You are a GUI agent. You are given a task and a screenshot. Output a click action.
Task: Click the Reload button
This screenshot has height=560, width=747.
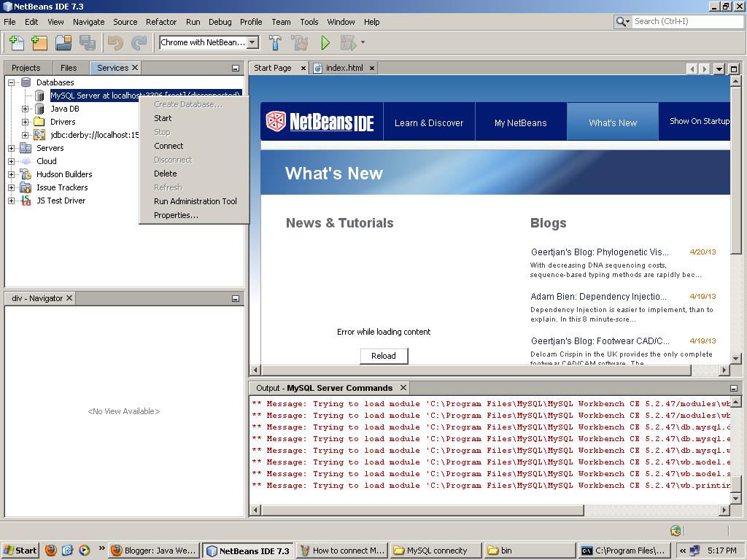(384, 356)
